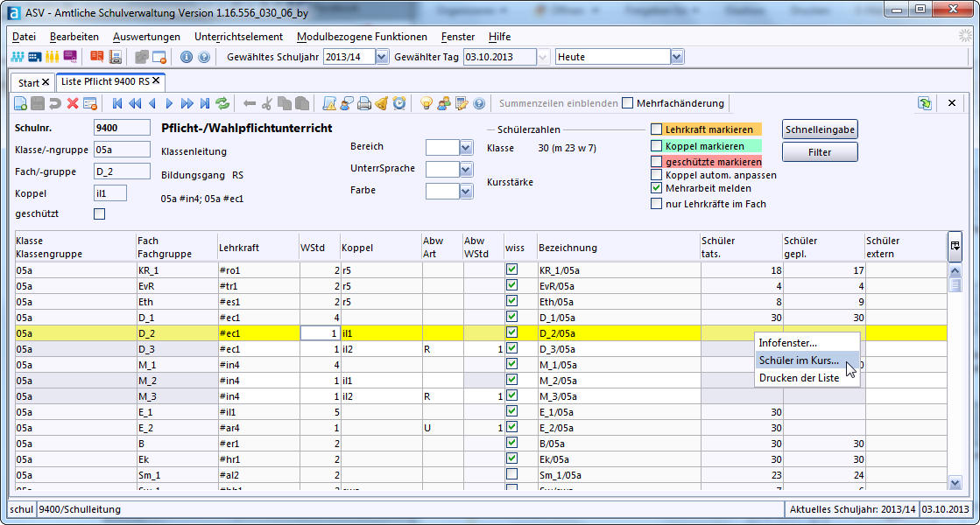Open the table column configuration icon
The image size is (980, 525).
click(955, 246)
